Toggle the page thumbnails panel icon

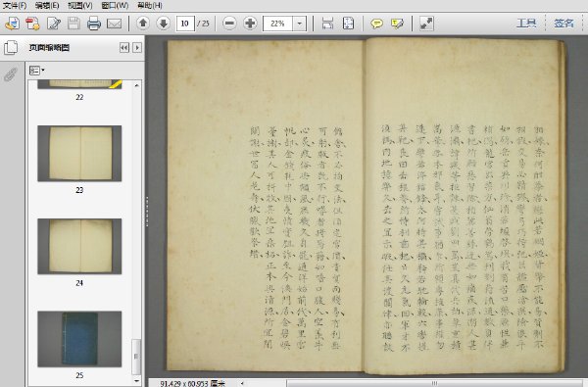click(x=11, y=48)
